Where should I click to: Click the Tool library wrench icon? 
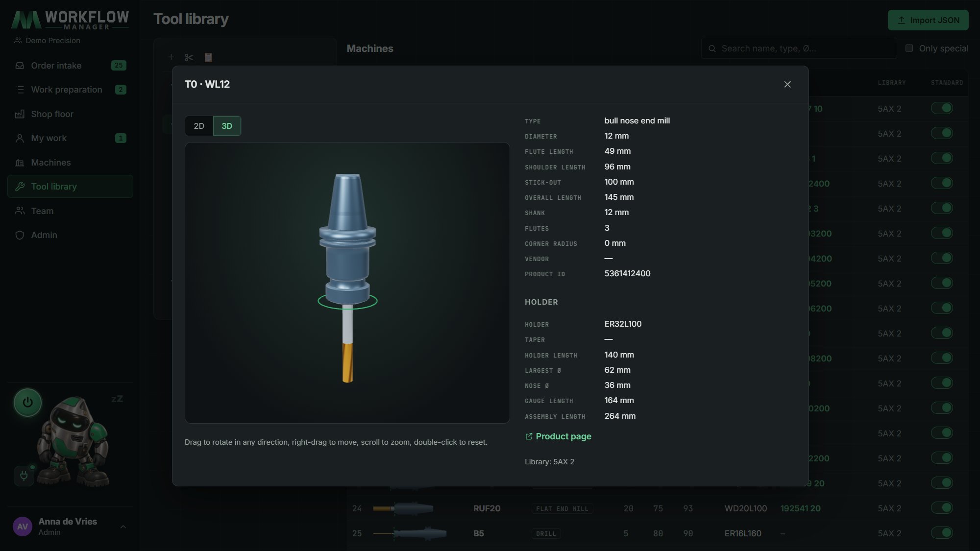click(20, 187)
